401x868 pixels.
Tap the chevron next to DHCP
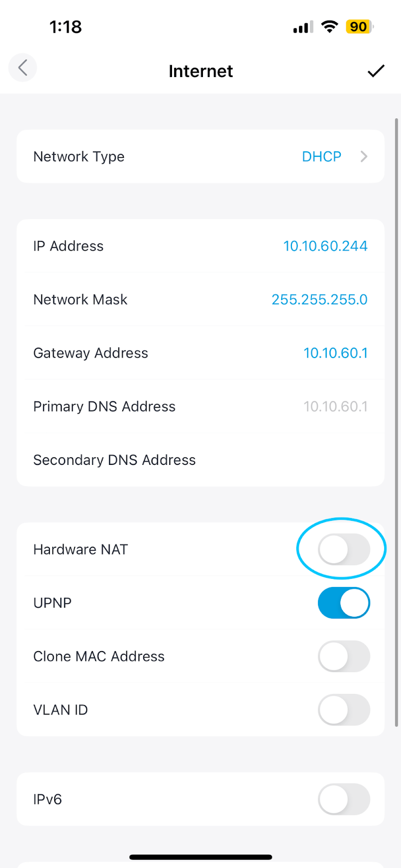364,156
